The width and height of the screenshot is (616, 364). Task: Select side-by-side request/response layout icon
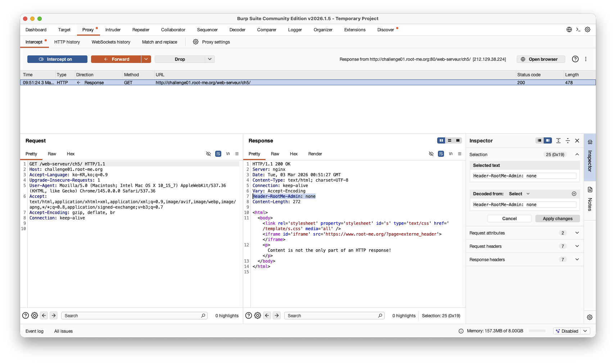tap(441, 140)
